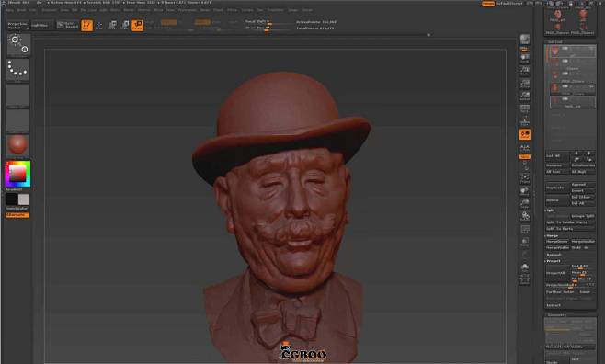This screenshot has width=605, height=364.
Task: Frame the model with Frame icon
Action: 525,178
